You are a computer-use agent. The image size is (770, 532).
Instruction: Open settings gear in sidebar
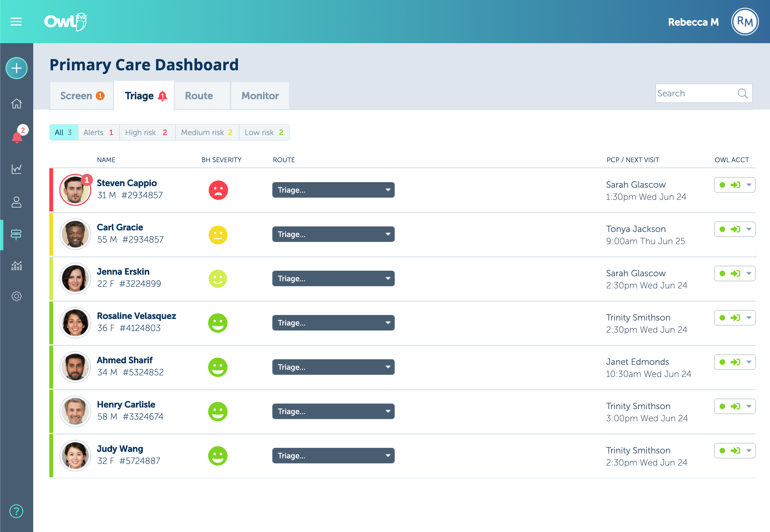(x=16, y=296)
